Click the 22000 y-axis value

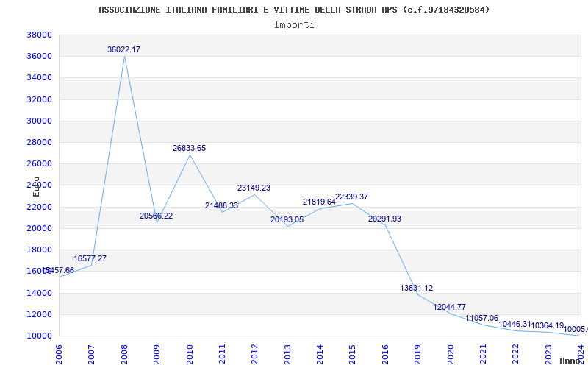pos(39,207)
